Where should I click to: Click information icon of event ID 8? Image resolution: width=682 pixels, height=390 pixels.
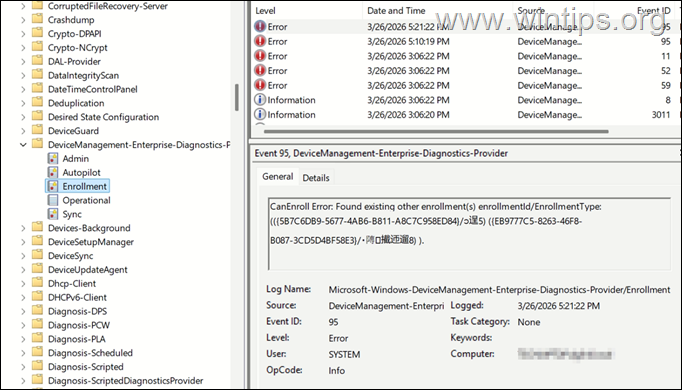click(x=260, y=100)
